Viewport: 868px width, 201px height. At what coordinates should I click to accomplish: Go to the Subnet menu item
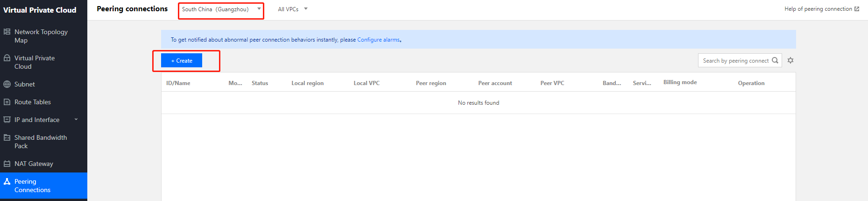point(25,84)
